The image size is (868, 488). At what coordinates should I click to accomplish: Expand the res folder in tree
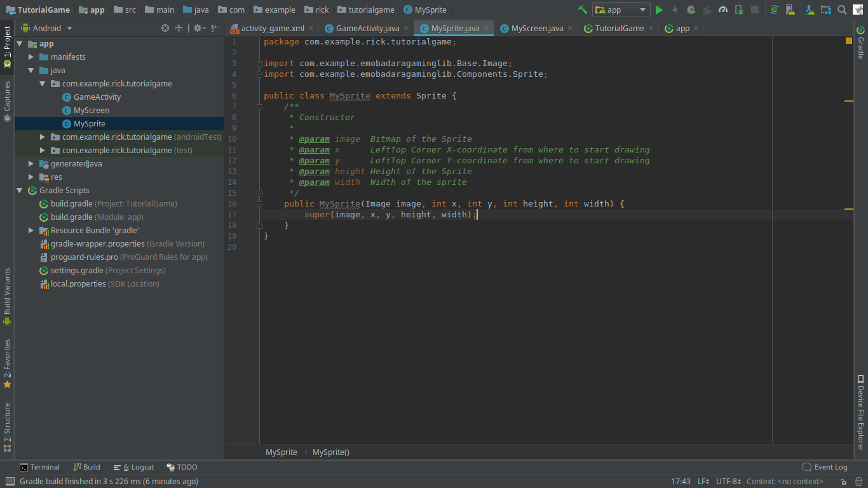(x=31, y=177)
